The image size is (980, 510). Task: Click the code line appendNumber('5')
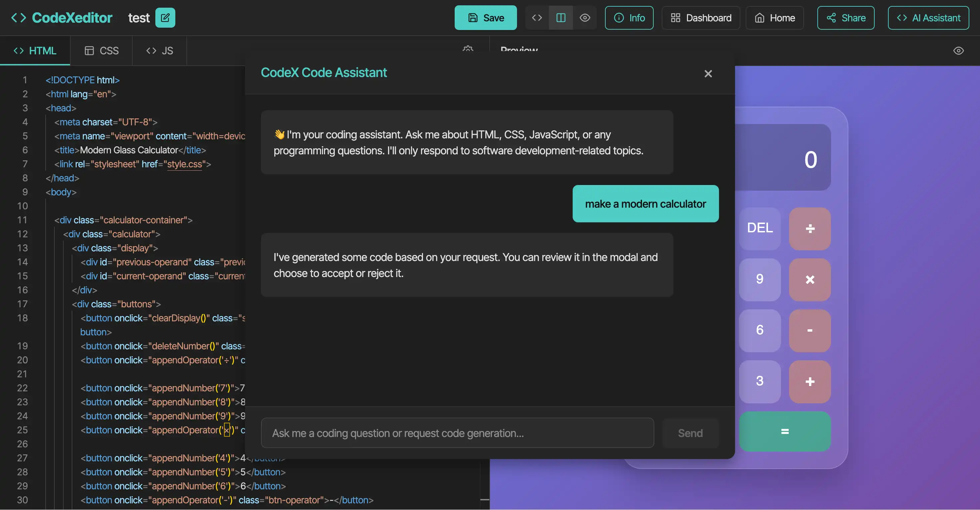click(x=183, y=472)
